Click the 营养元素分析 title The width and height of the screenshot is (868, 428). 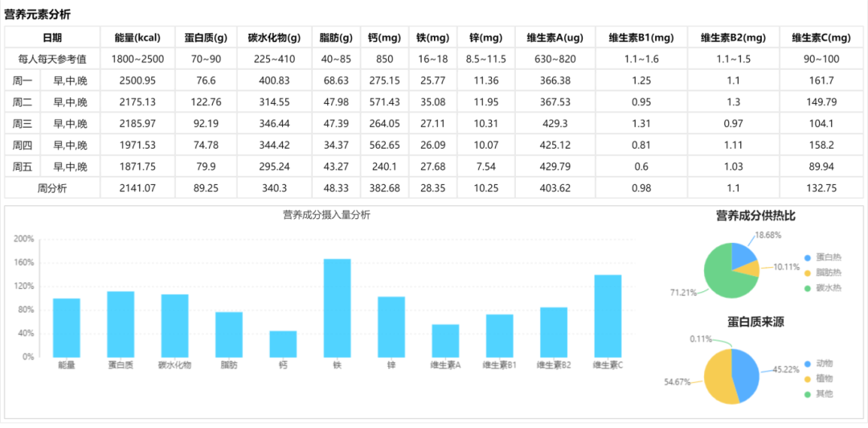point(37,15)
